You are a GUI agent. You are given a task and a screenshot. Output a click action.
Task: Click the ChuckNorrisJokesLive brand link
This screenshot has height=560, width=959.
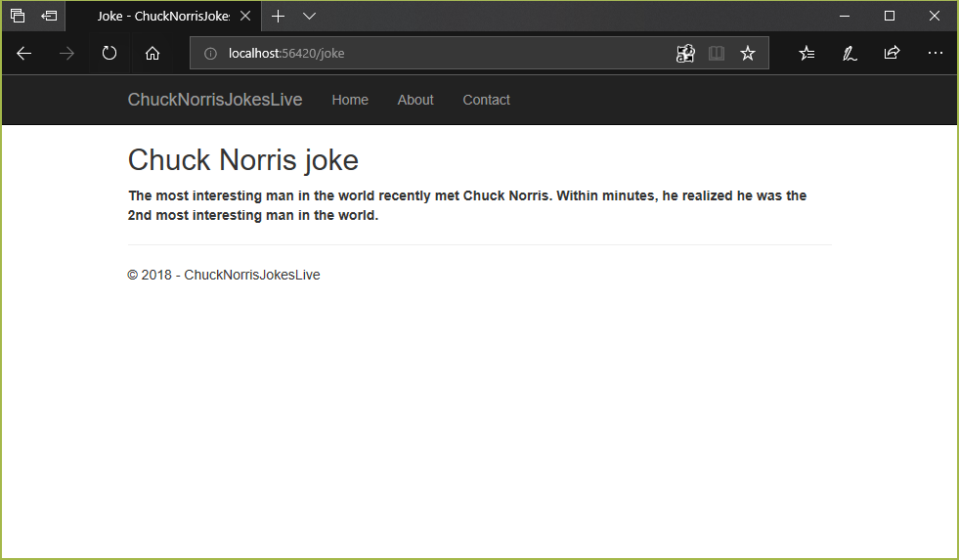tap(215, 100)
